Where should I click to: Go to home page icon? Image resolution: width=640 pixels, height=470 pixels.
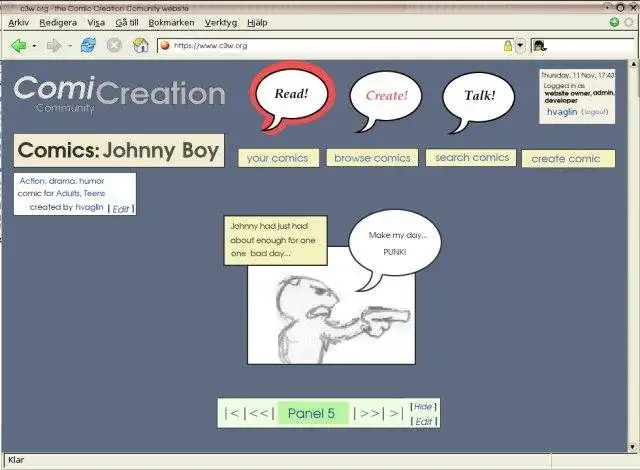[141, 45]
